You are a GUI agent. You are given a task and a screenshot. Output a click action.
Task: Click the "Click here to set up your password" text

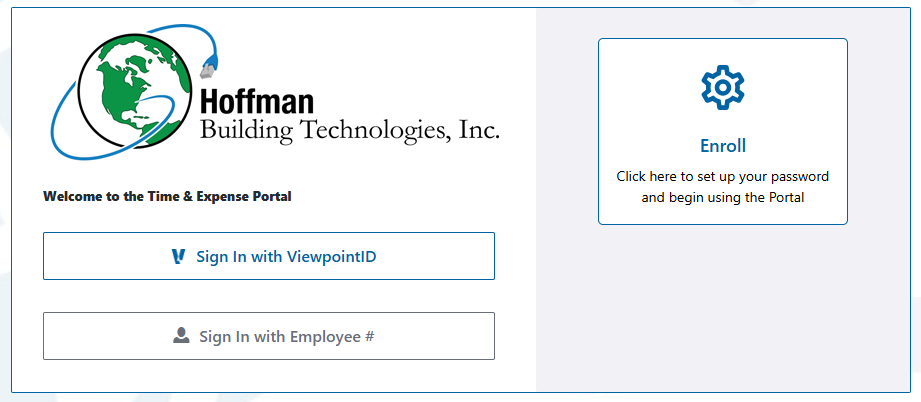tap(722, 177)
